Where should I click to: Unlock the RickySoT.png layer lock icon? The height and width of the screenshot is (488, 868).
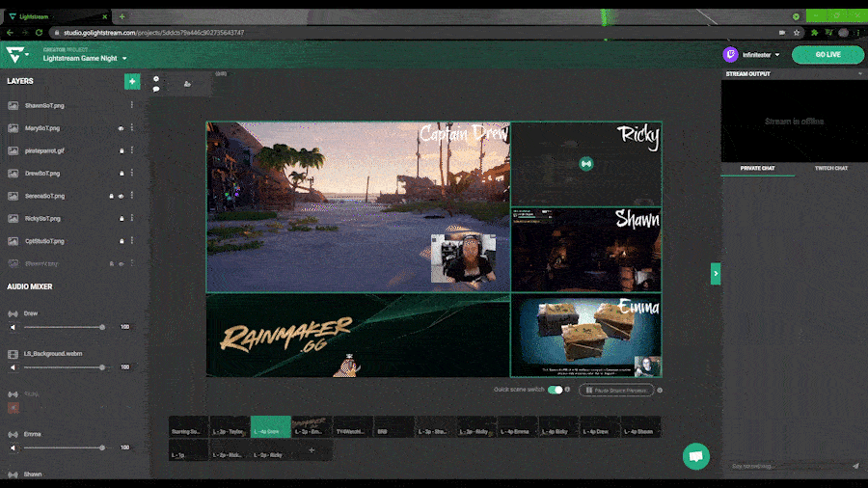pos(122,219)
